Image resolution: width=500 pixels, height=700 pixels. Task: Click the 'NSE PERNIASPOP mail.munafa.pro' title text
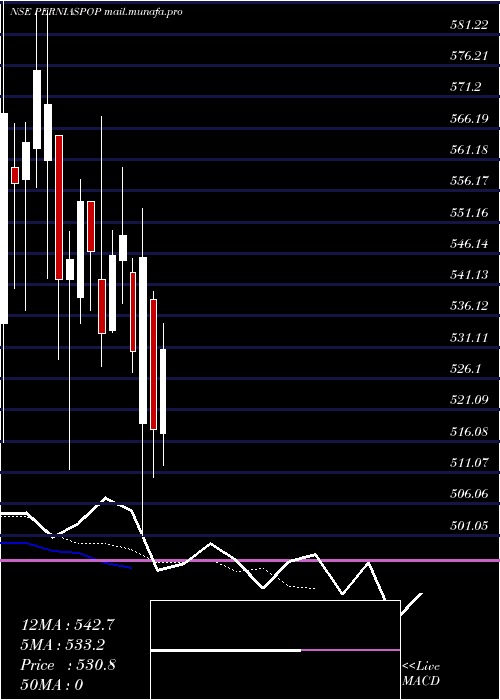(x=96, y=12)
